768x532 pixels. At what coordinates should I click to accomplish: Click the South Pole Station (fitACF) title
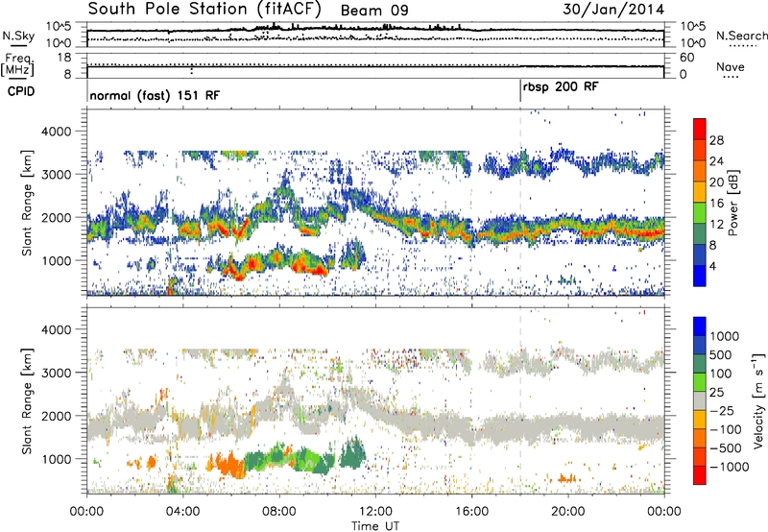coord(204,9)
